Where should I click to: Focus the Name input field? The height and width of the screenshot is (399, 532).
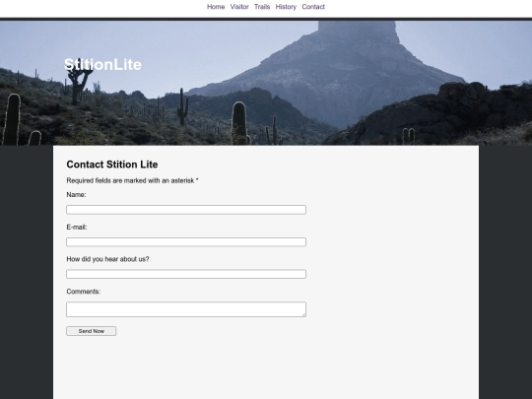(186, 210)
